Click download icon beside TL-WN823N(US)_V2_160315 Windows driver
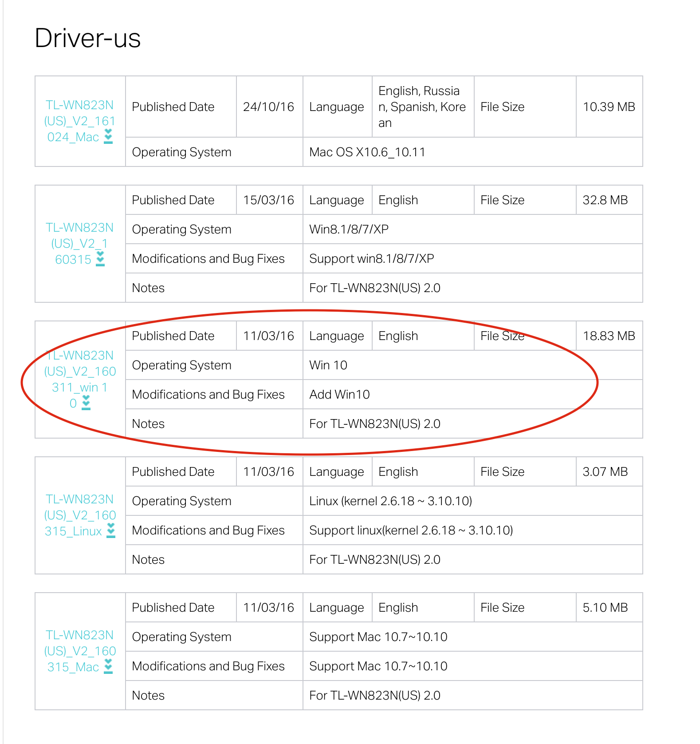Image resolution: width=700 pixels, height=744 pixels. (x=100, y=259)
